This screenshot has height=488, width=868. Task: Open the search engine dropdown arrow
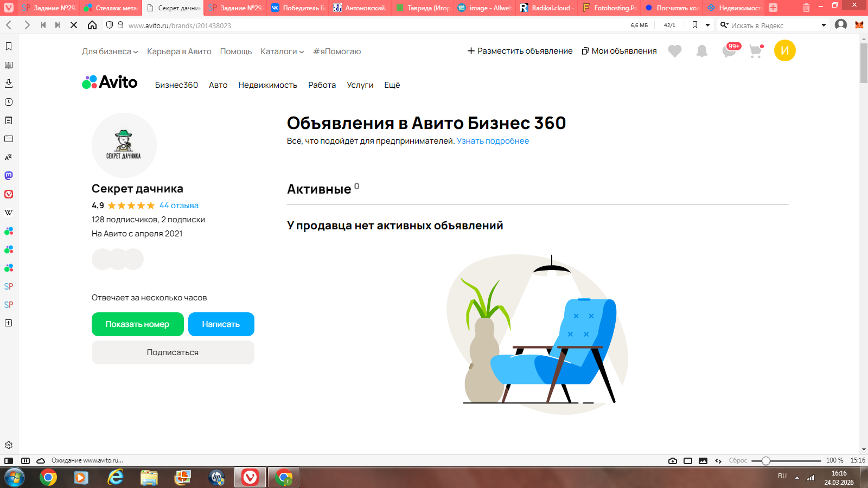824,25
